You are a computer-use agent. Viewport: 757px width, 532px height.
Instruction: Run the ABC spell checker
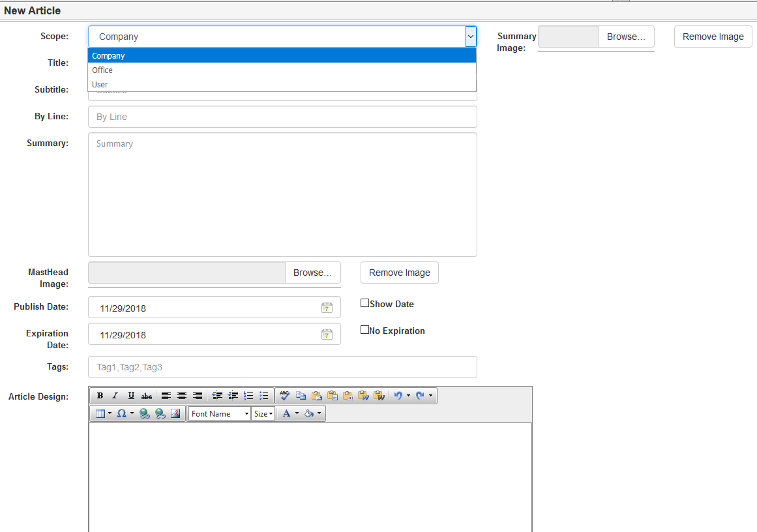[285, 396]
